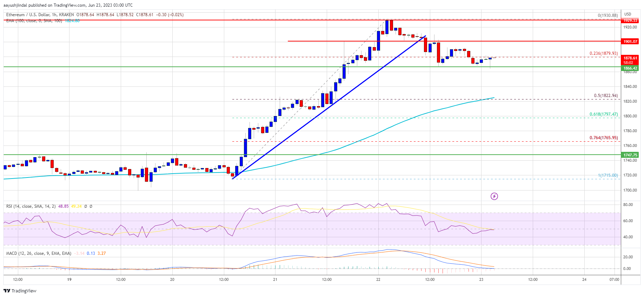Click the green 1747.75 price label
The image size is (644, 297).
pyautogui.click(x=630, y=155)
